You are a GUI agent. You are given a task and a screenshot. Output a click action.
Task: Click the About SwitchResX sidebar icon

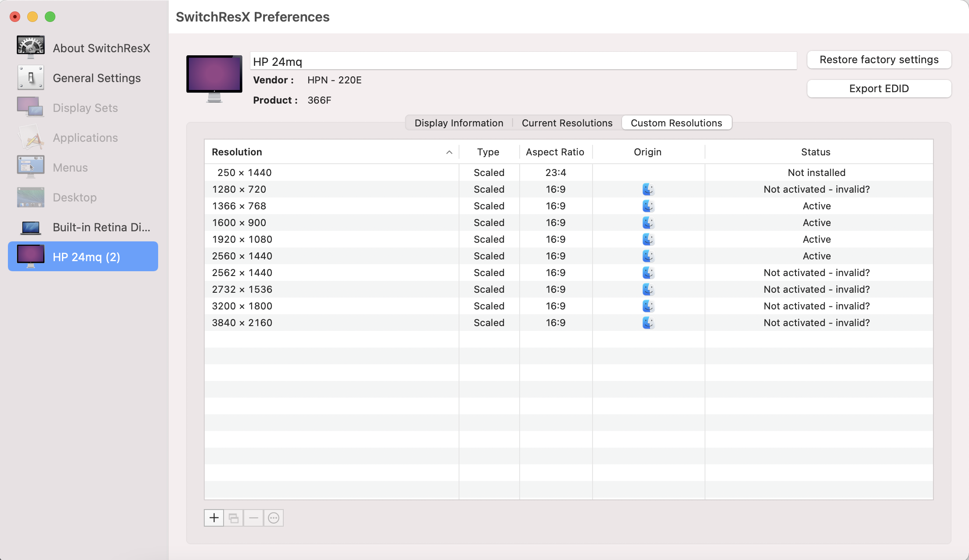click(x=31, y=47)
